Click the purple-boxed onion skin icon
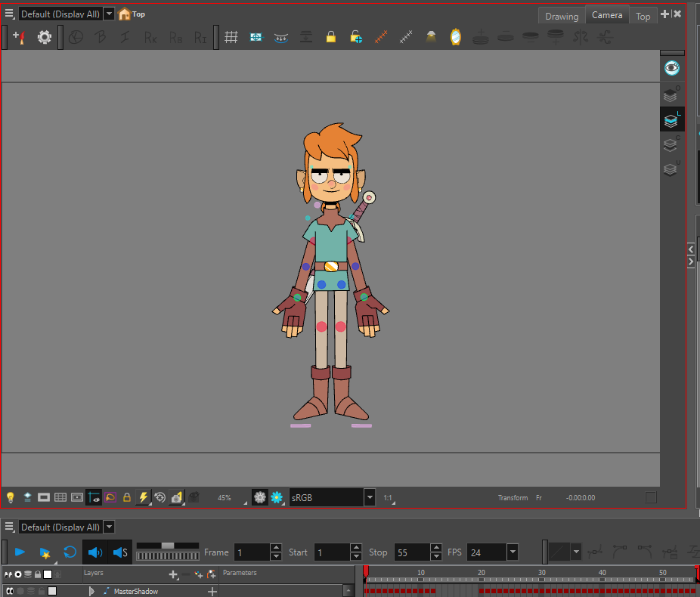 click(110, 497)
